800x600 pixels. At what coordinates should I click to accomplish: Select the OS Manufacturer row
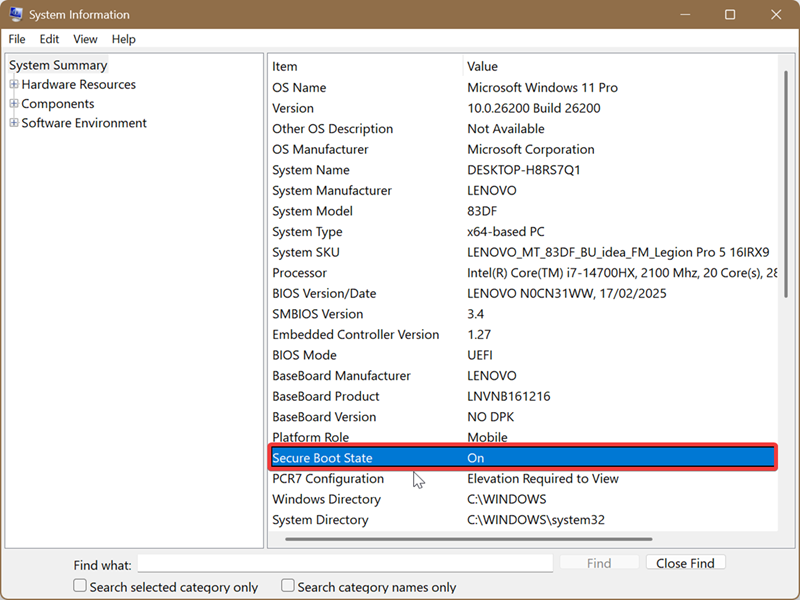[523, 149]
